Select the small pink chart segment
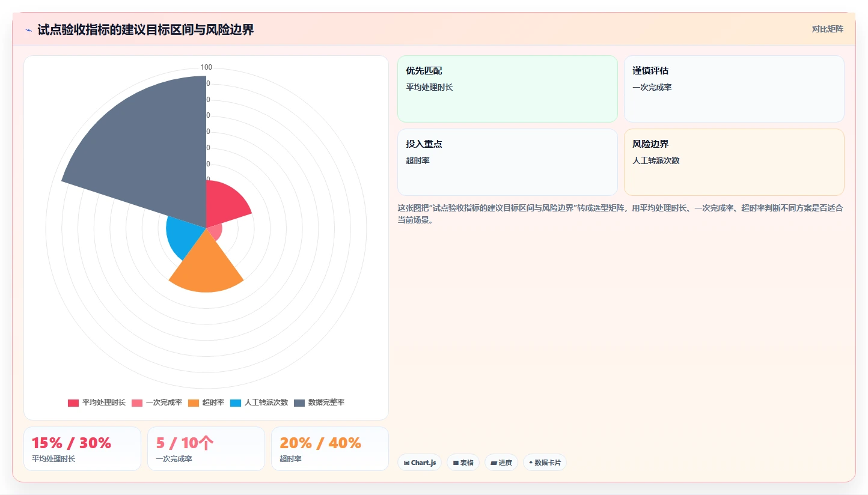Viewport: 868px width, 495px height. coord(215,232)
